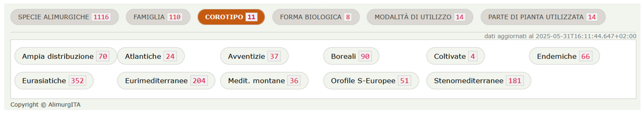Click the AlimurgITA copyright text

click(x=46, y=104)
